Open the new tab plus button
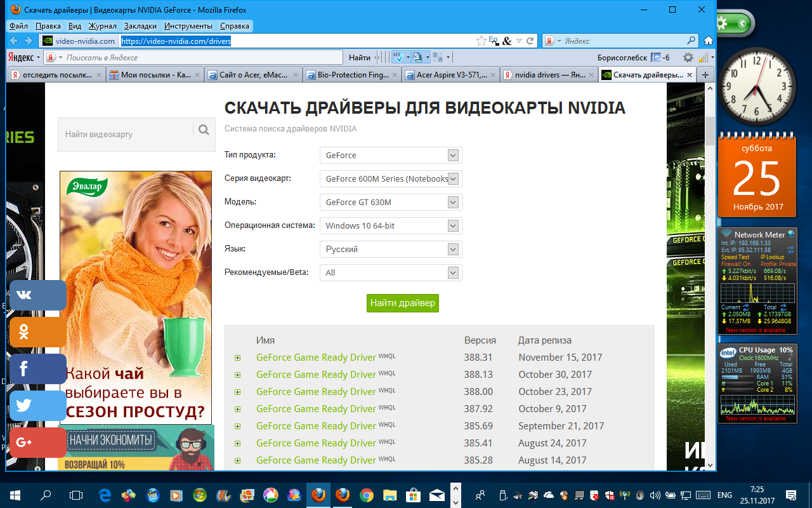 tap(705, 74)
